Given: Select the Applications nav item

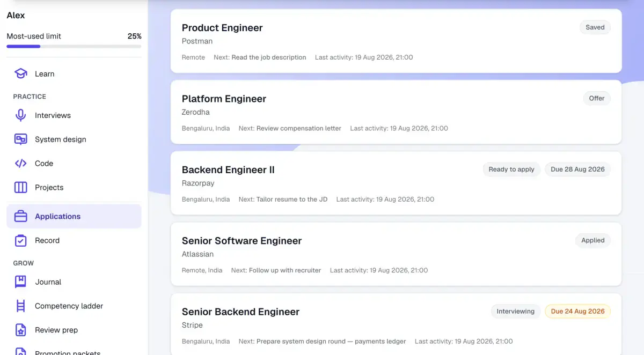Looking at the screenshot, I should click(74, 217).
